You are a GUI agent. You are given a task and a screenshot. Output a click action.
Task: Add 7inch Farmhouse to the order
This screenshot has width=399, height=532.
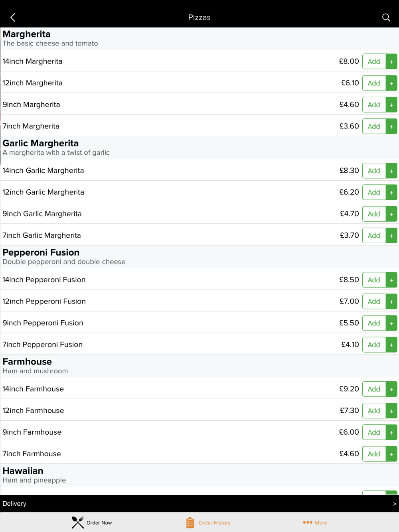[x=374, y=454]
